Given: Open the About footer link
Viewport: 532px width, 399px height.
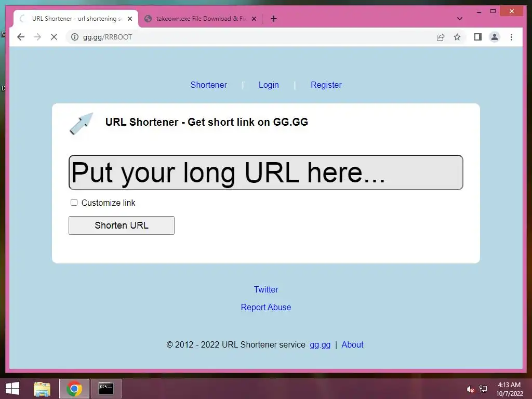Looking at the screenshot, I should [352, 345].
